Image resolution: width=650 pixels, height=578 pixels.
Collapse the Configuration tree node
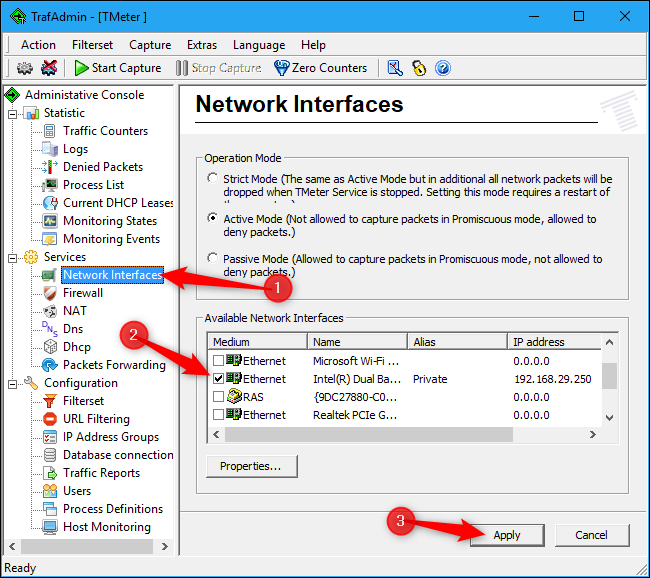tap(13, 383)
